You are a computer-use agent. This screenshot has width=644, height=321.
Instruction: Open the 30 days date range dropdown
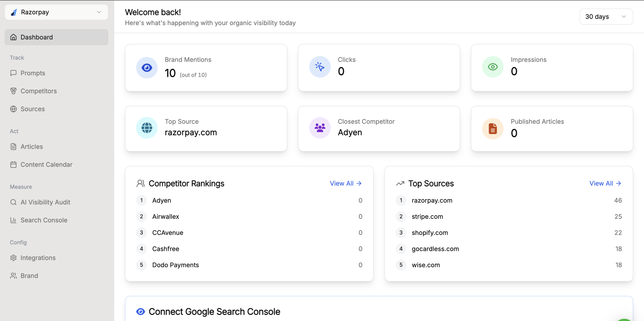606,17
